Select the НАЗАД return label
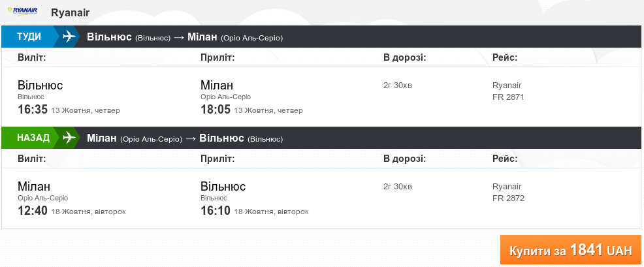 pos(33,138)
